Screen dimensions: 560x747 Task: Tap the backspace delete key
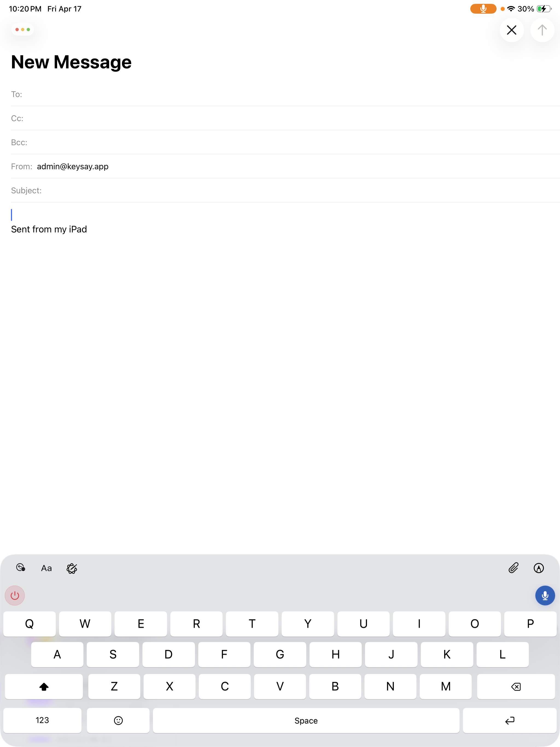(x=516, y=686)
